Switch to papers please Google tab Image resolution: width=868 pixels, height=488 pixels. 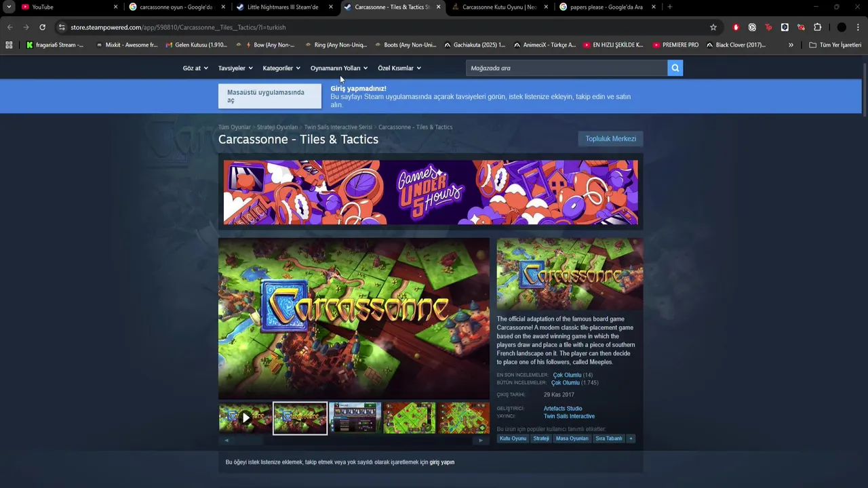[607, 7]
